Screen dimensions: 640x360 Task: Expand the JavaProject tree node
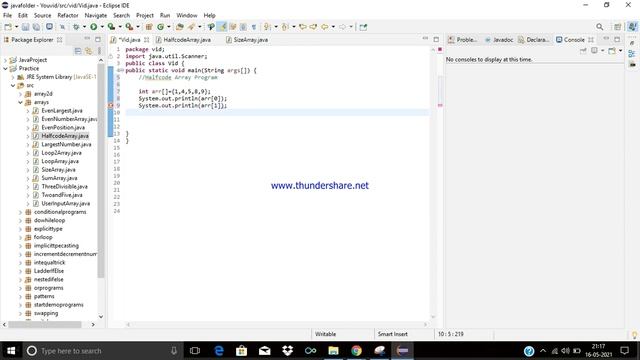[x=5, y=60]
